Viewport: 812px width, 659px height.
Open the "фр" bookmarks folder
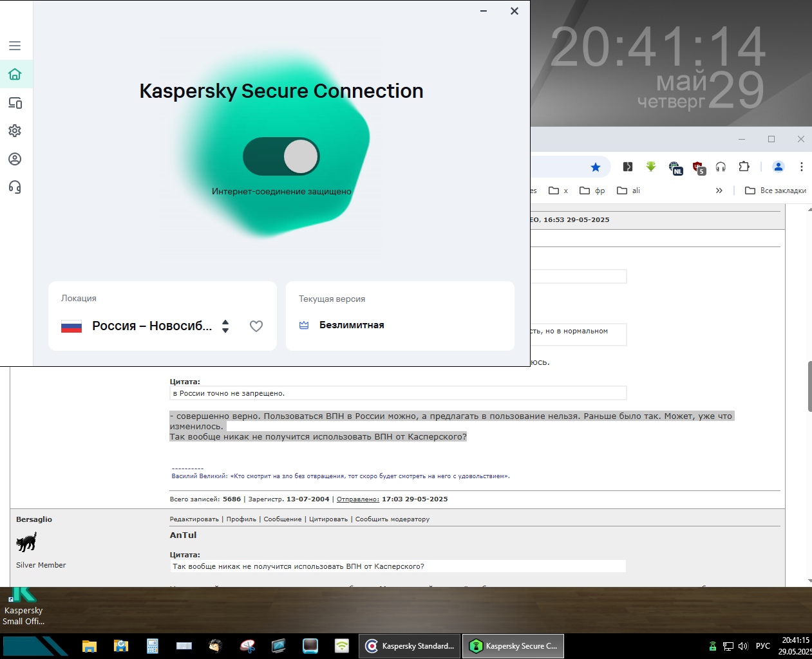click(592, 190)
